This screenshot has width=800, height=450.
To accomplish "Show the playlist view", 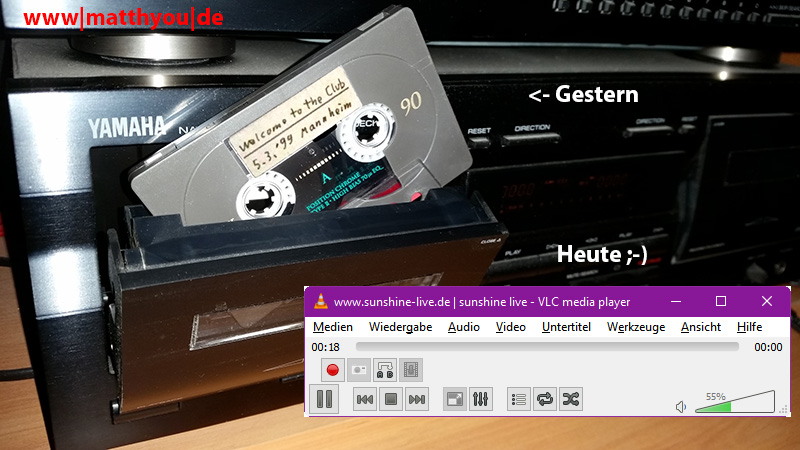I will pos(519,399).
